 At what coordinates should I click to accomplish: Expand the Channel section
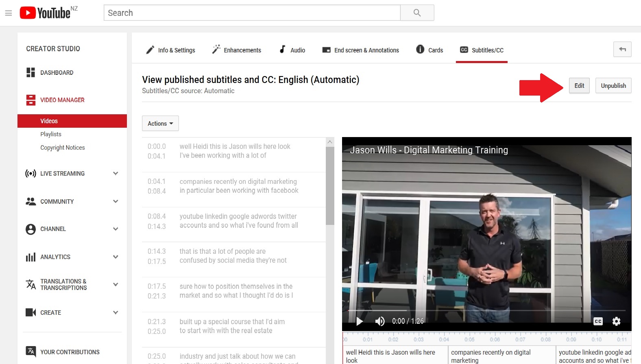[x=116, y=229]
